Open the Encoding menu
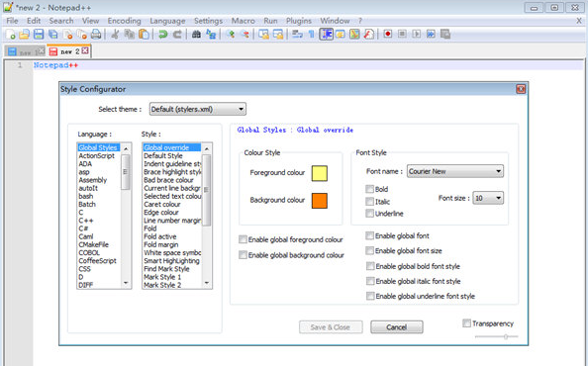The height and width of the screenshot is (366, 588). click(124, 21)
